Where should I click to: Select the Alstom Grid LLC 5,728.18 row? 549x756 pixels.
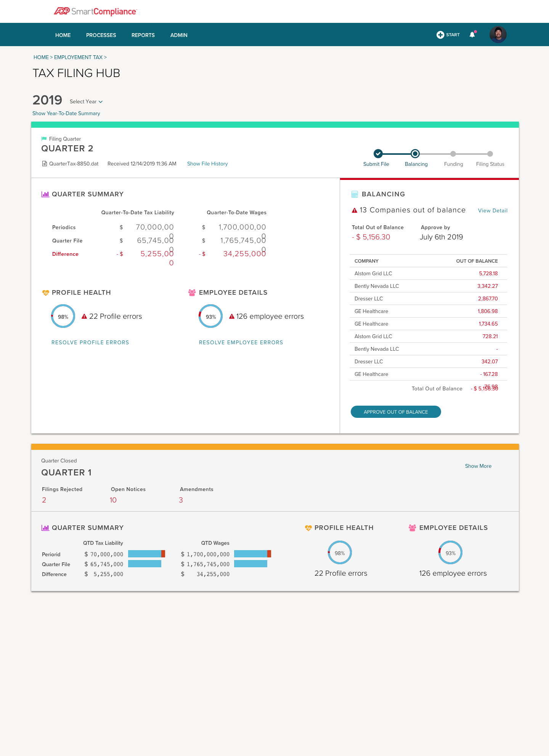click(428, 273)
